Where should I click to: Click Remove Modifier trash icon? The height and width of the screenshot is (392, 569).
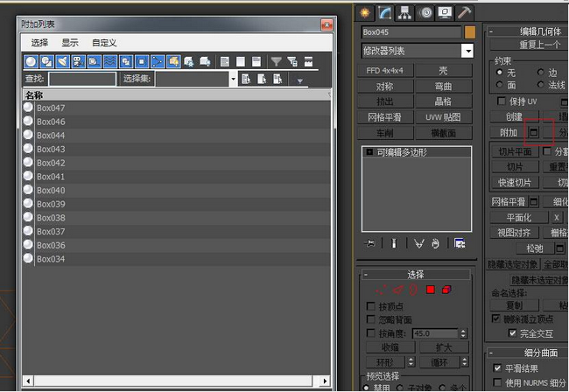(x=435, y=243)
